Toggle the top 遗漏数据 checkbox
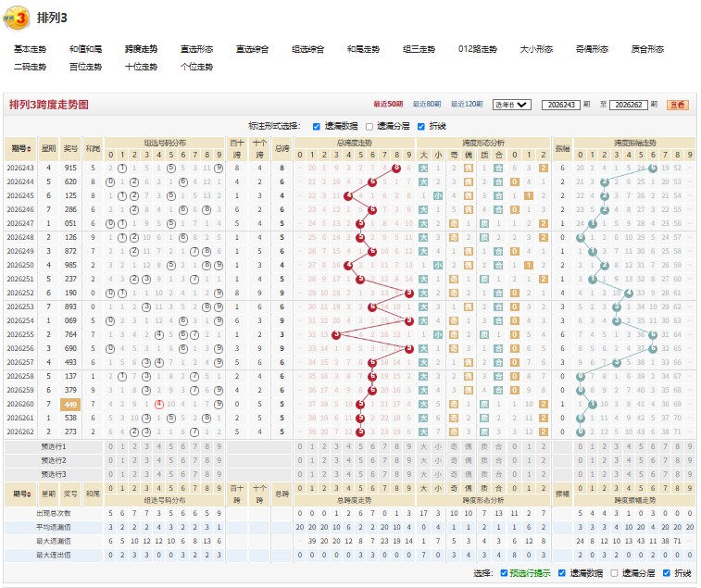Screen dimensions: 701x588 [x=317, y=127]
